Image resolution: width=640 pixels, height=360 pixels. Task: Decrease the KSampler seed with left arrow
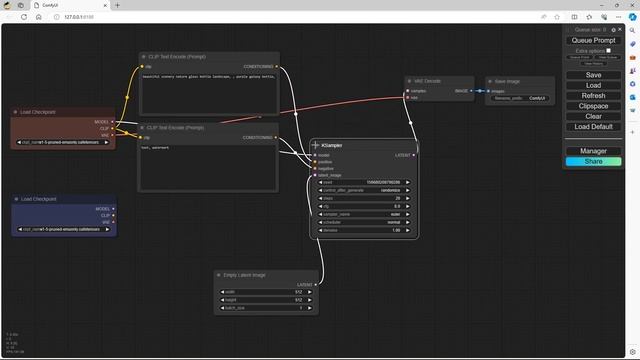click(x=320, y=182)
